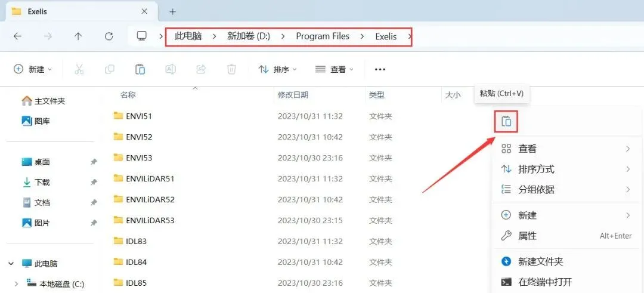Sort by the 类型 column header

pos(377,95)
